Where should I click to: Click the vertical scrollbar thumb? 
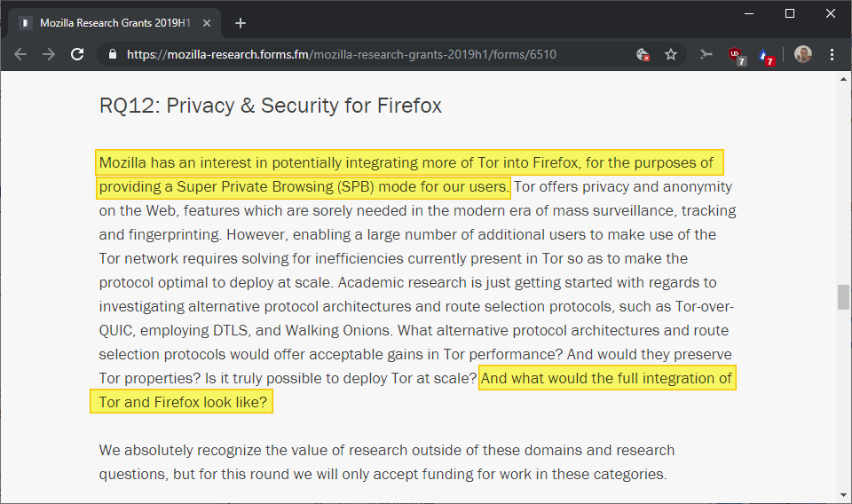[x=843, y=297]
